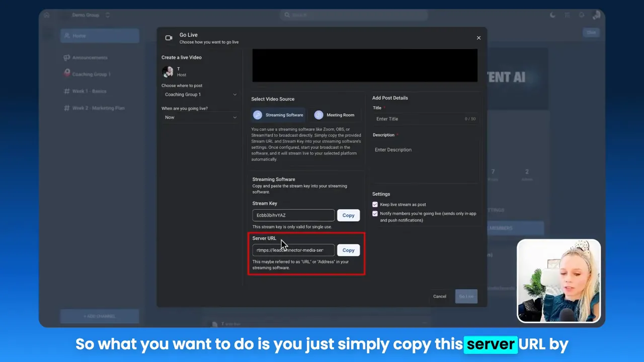Viewport: 644px width, 362px height.
Task: Toggle Keep live stream as post checkbox
Action: (375, 205)
